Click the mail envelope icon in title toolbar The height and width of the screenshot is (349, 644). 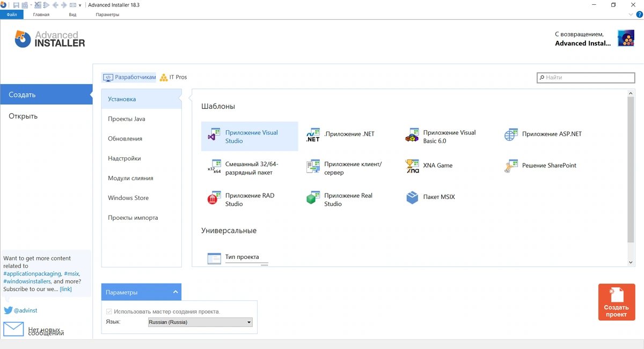tap(72, 5)
